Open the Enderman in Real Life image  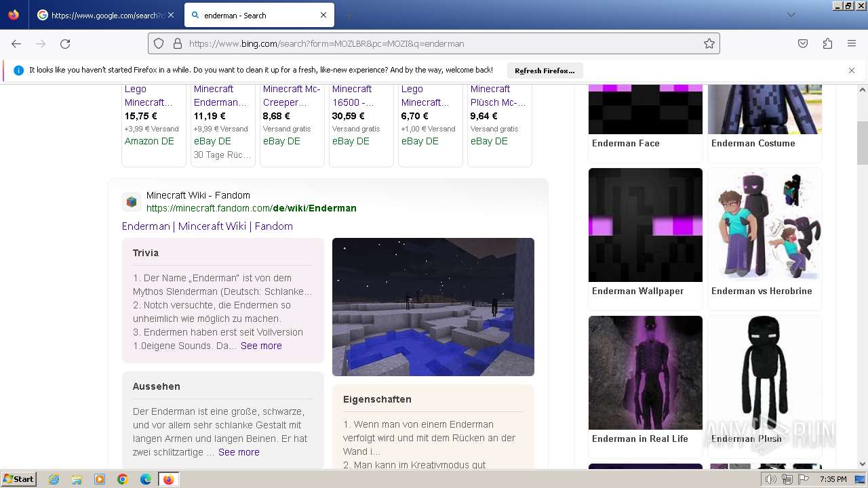click(646, 373)
